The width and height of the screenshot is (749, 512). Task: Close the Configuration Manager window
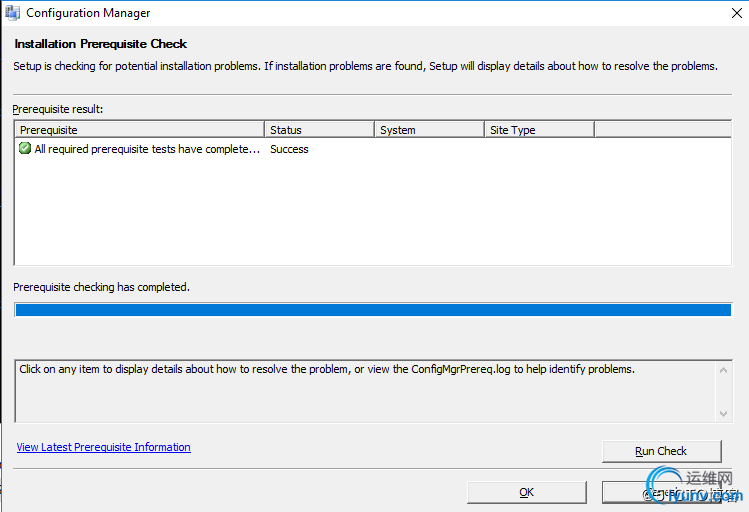pos(737,13)
